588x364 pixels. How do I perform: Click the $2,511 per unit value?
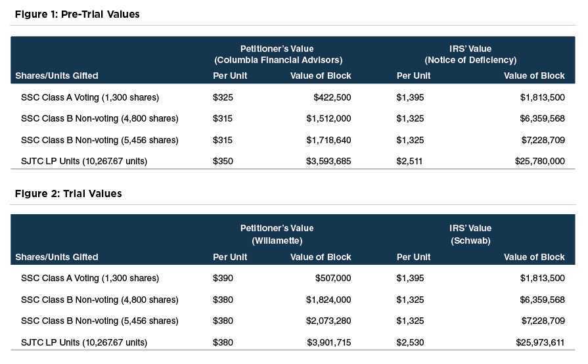410,161
